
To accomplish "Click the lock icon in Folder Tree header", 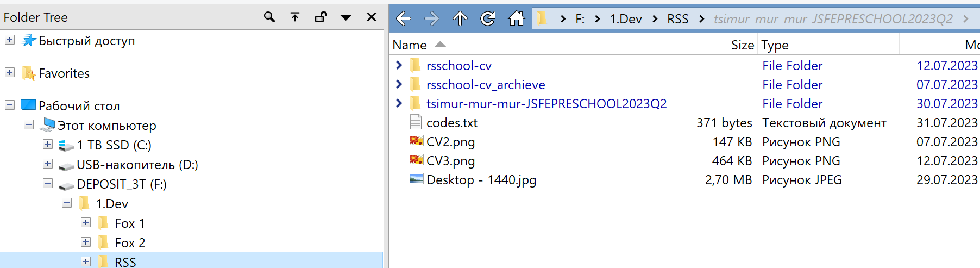I will pos(321,17).
